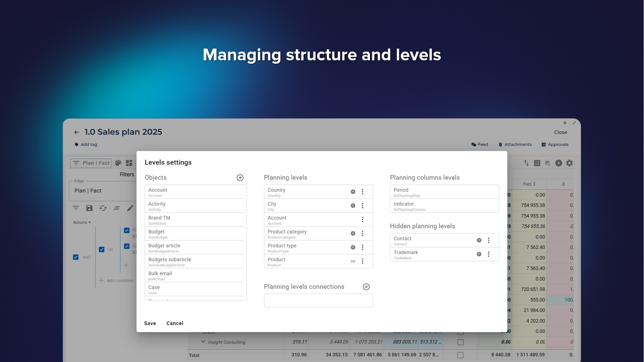The image size is (644, 362).
Task: Expand Contact hidden level dropdown arrow
Action: coord(479,240)
